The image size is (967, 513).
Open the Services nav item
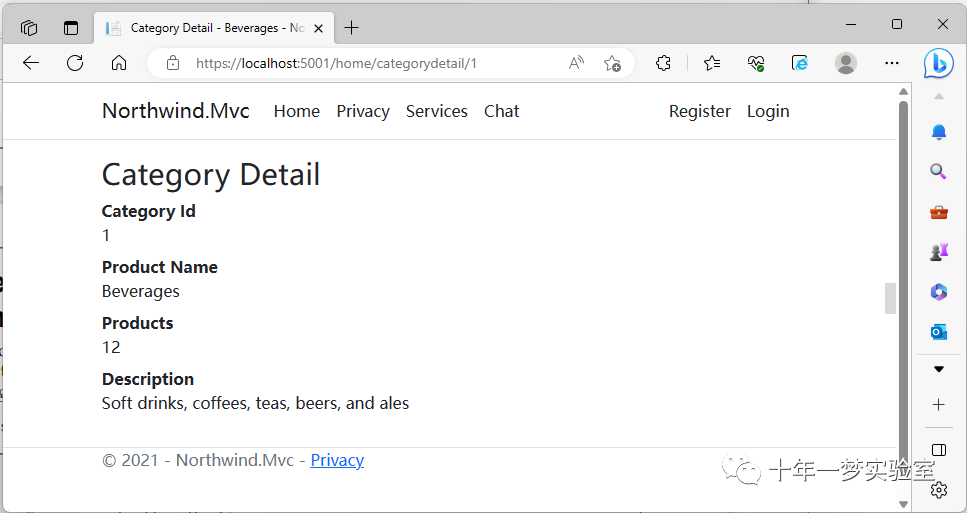[437, 111]
